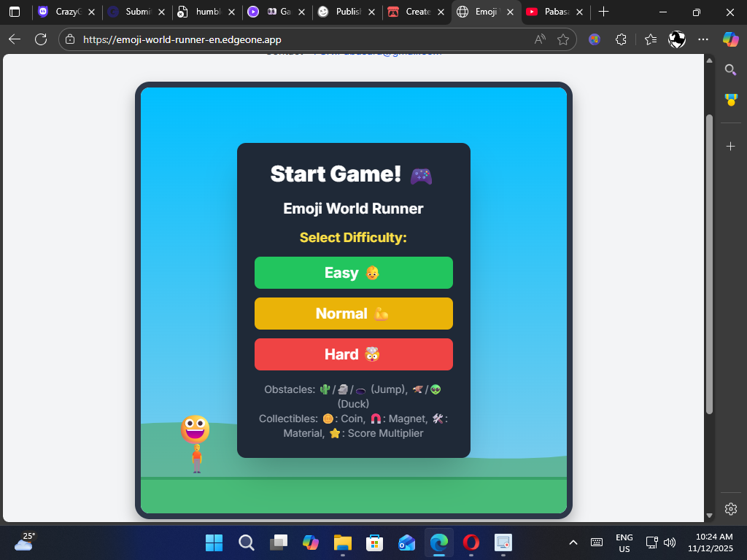Launch Copilot from the taskbar
Image resolution: width=747 pixels, height=560 pixels.
click(x=311, y=542)
